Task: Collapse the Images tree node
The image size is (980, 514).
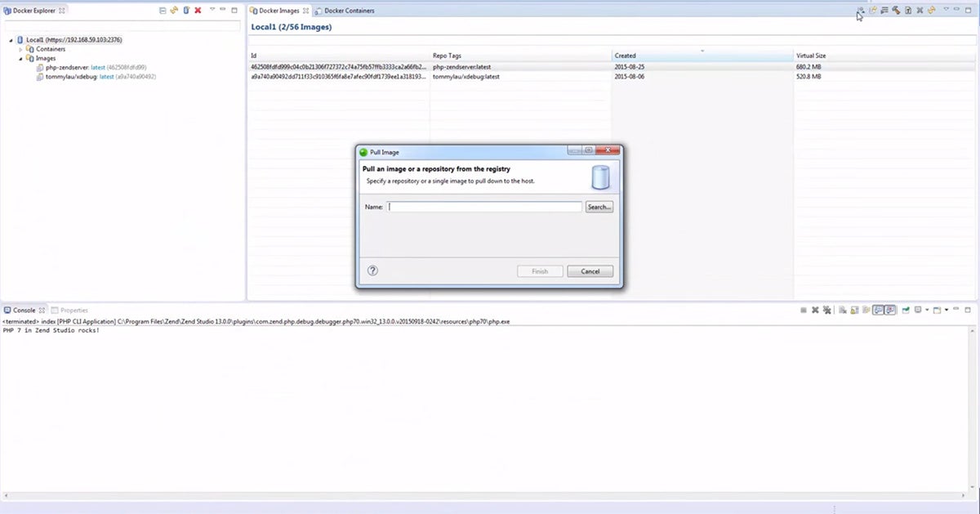Action: click(x=21, y=59)
